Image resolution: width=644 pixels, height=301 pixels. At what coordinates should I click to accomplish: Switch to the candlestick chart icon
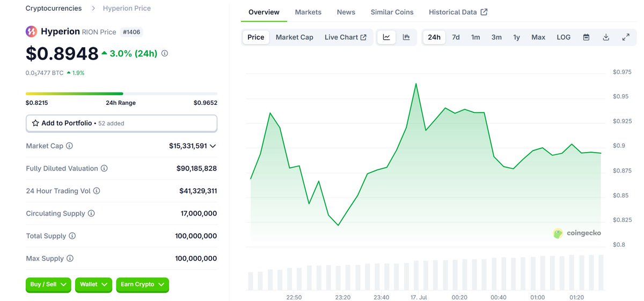pyautogui.click(x=406, y=37)
